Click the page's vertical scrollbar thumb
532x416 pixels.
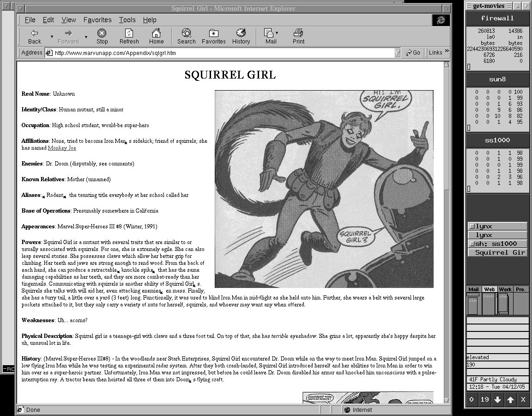(447, 128)
